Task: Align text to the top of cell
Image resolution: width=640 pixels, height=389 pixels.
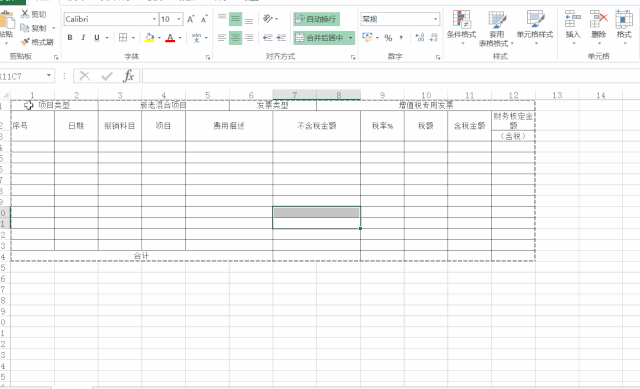Action: 222,19
